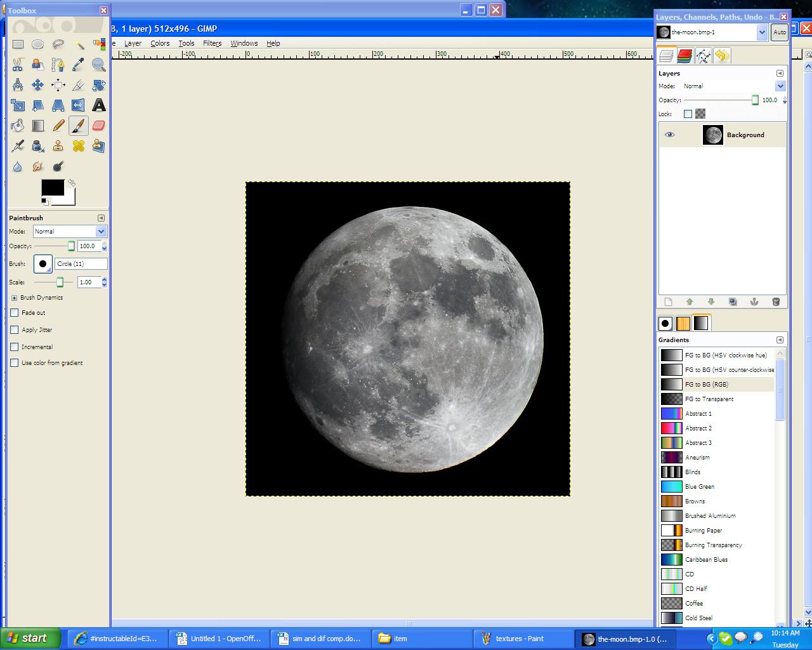Hide the Background layer with eye icon

(669, 135)
